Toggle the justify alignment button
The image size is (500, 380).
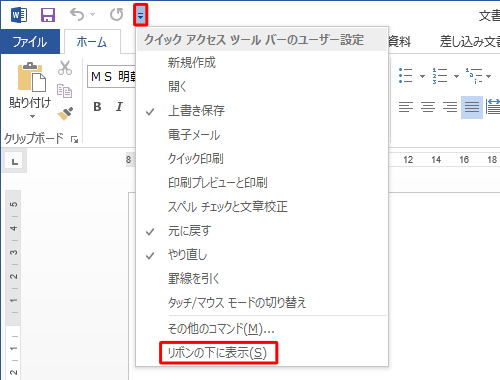tap(472, 107)
